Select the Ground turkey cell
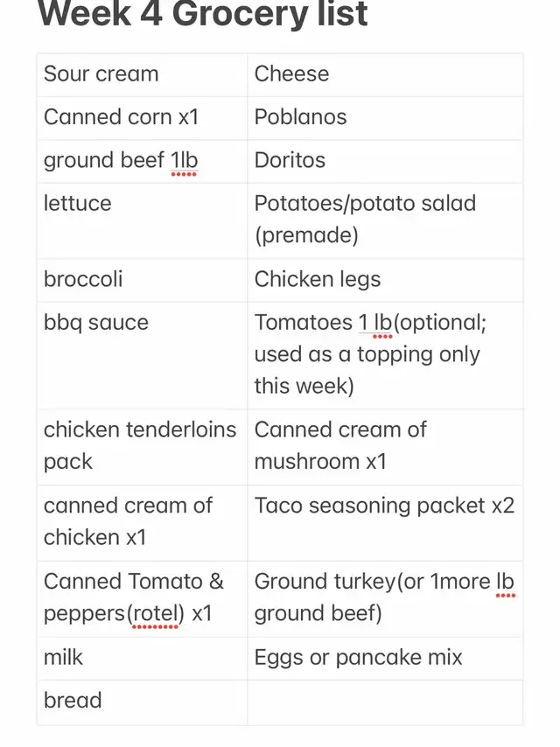This screenshot has height=747, width=560. (x=383, y=597)
